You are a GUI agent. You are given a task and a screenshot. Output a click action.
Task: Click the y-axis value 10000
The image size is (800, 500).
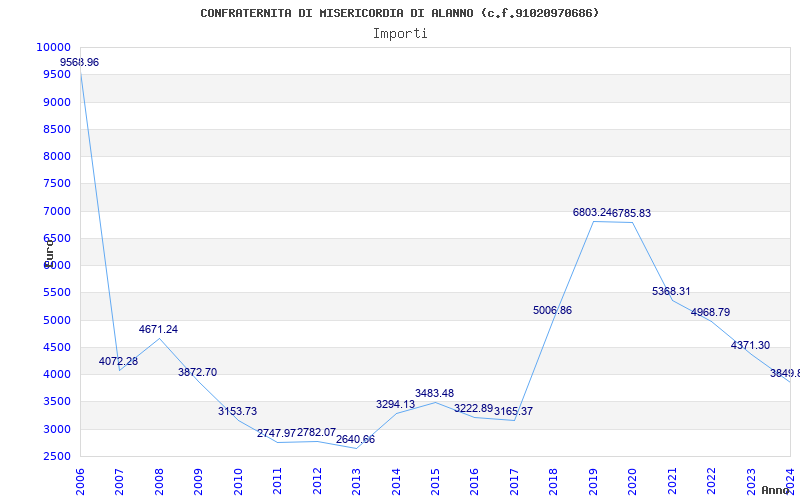[x=54, y=47]
